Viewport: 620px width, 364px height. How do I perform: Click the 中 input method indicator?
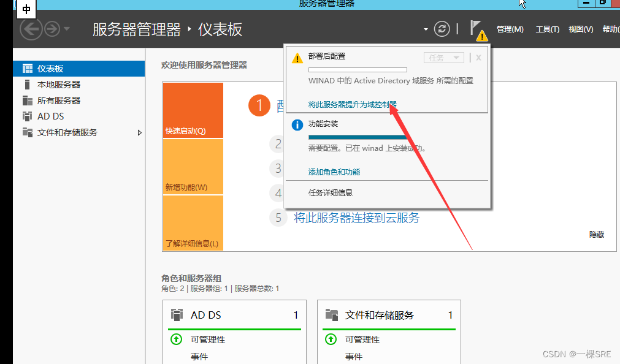coord(25,10)
